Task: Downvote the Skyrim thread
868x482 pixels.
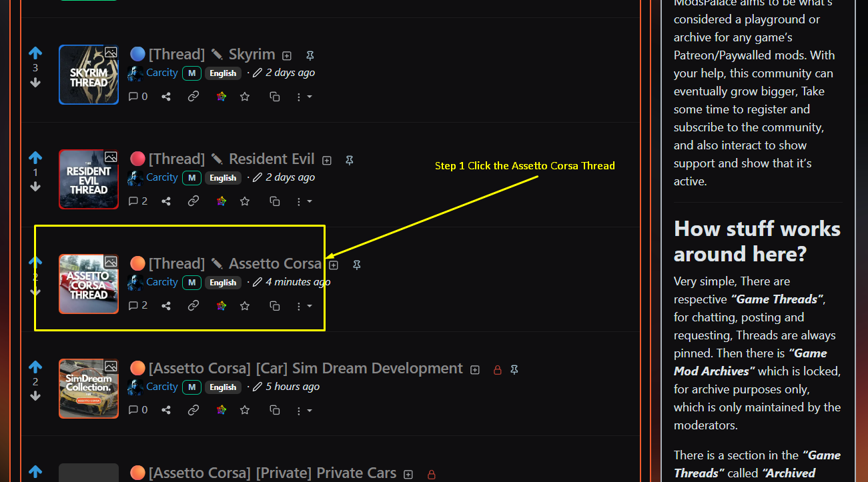Action: (x=35, y=83)
